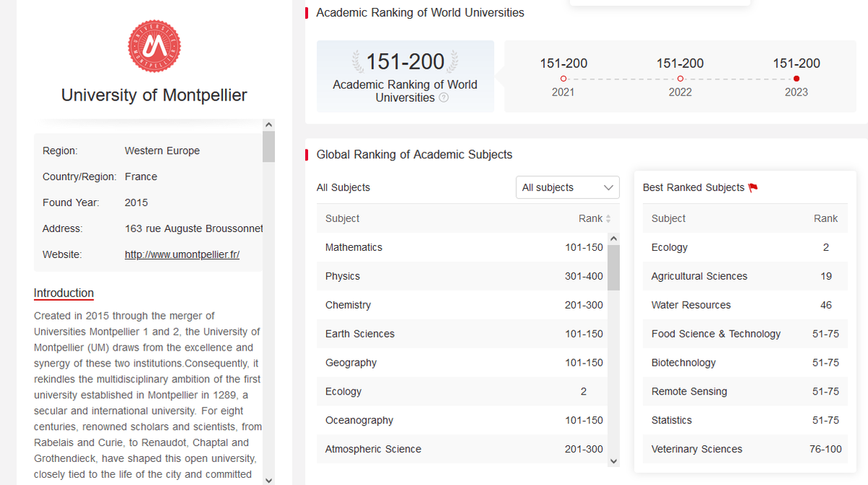The image size is (868, 485).
Task: Select Statistics in Best Ranked Subjects
Action: point(745,421)
